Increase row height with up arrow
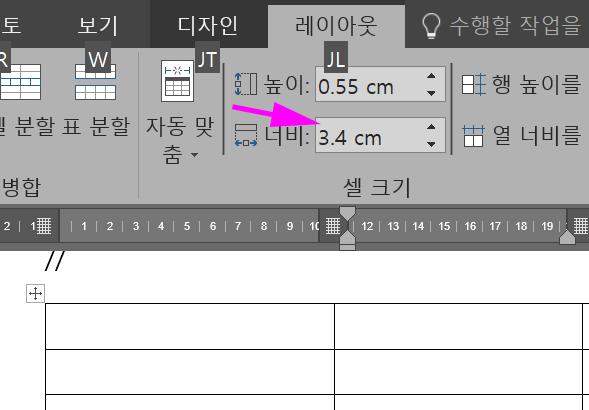The height and width of the screenshot is (410, 589). tap(431, 76)
